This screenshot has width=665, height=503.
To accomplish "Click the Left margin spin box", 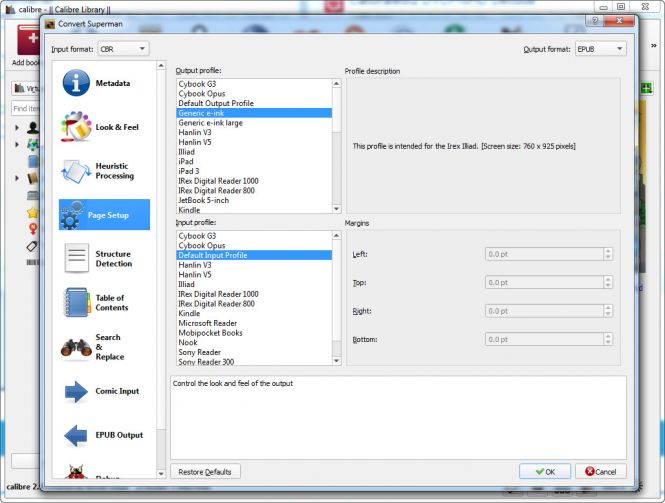I will point(543,254).
